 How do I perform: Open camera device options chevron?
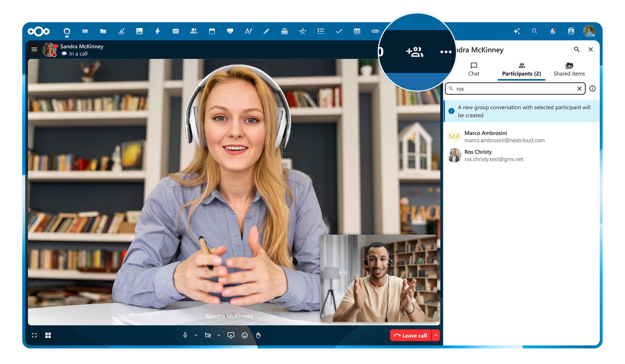tap(219, 335)
